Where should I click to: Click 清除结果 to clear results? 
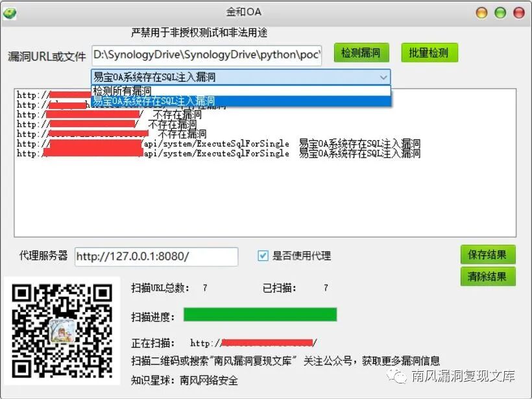[x=488, y=276]
